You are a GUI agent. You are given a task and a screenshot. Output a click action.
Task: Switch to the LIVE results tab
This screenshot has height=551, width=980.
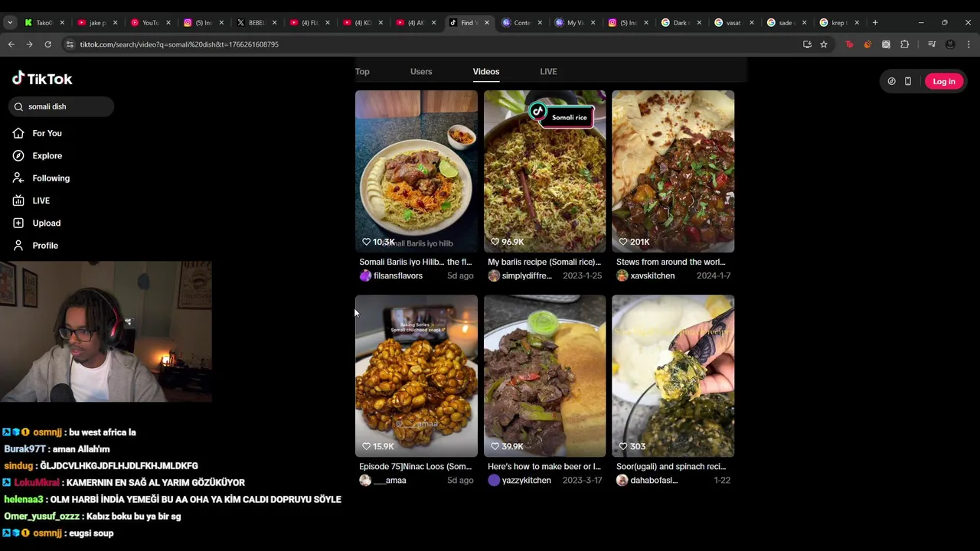coord(548,71)
